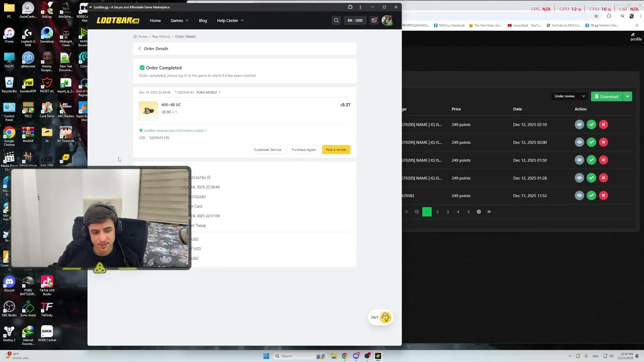Open Discord desktop shortcut

(x=9, y=284)
